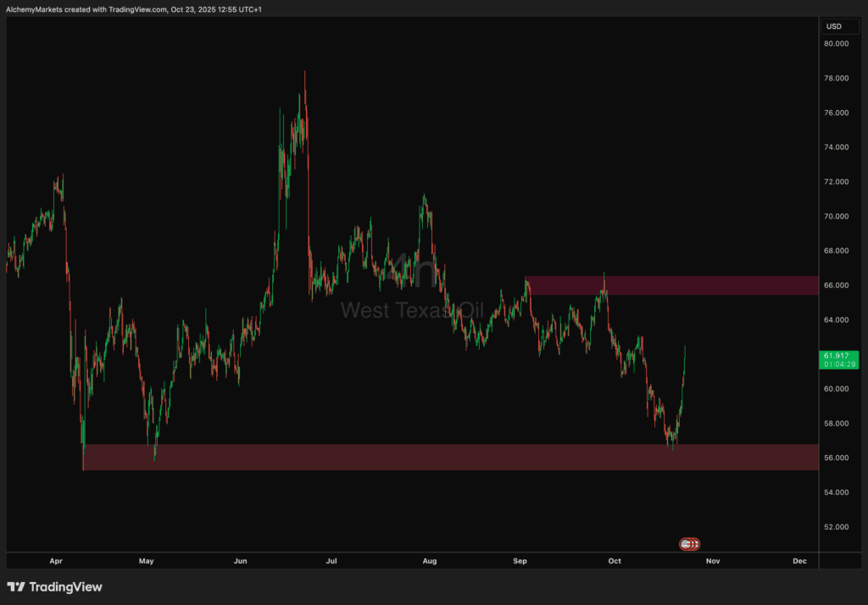Click the TradingView logo icon
This screenshot has height=605, width=868.
coord(16,586)
